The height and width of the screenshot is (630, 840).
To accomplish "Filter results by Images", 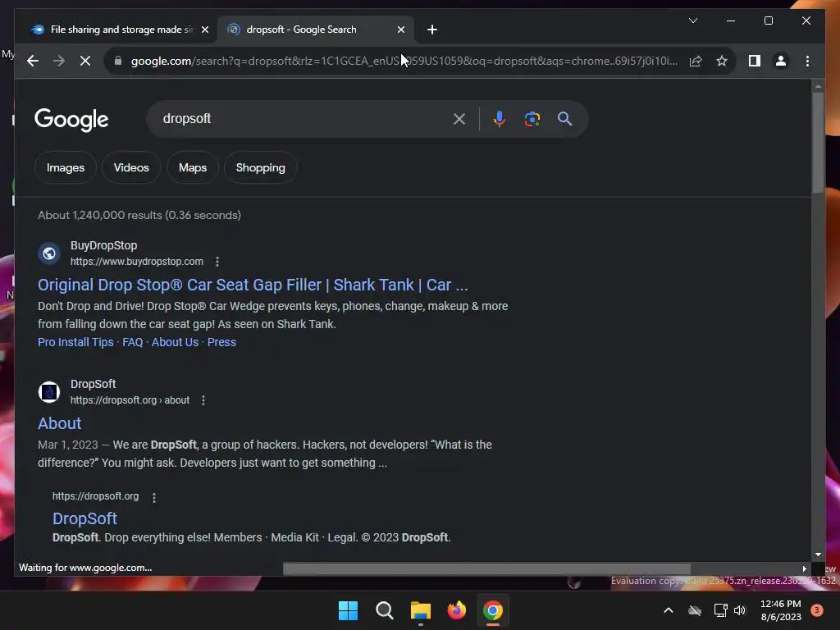I will click(66, 167).
